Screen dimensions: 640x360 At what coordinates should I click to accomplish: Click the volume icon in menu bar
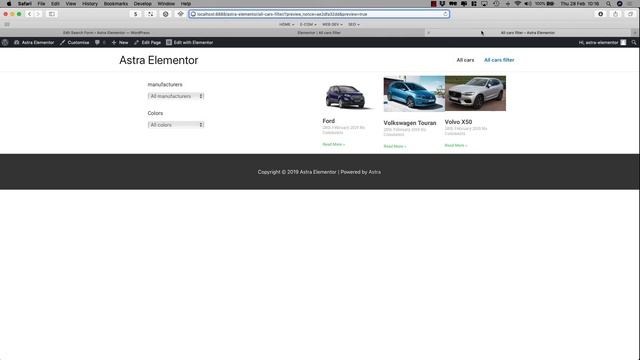[x=527, y=4]
